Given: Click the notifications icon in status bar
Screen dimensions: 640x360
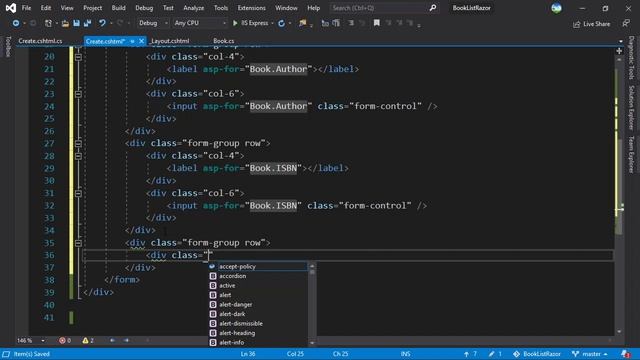Looking at the screenshot, I should tap(625, 354).
